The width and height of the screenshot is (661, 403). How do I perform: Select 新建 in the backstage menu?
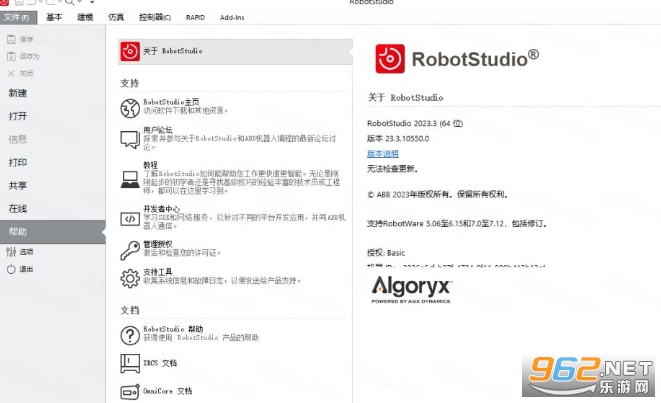(x=18, y=93)
